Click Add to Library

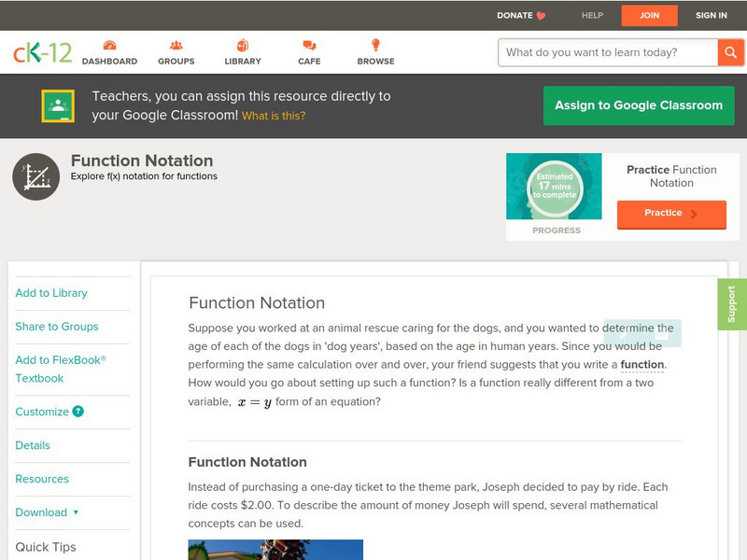click(x=51, y=293)
